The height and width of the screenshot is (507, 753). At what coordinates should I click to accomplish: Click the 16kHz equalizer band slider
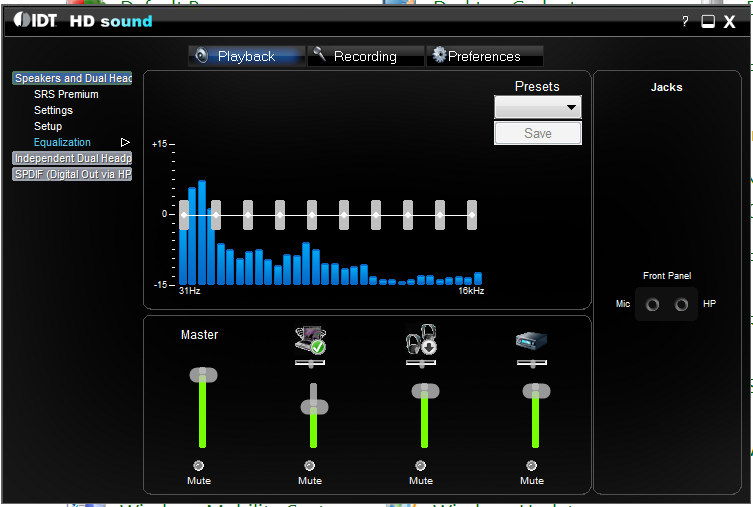point(472,215)
